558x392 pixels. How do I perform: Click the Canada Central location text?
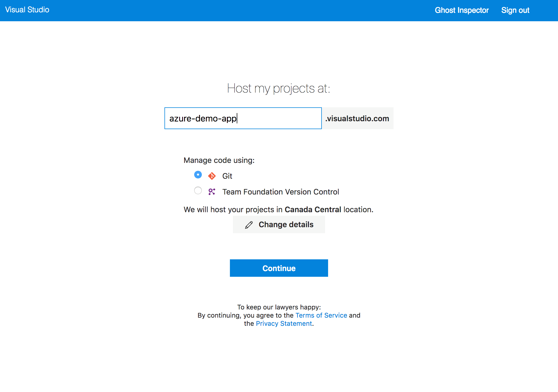(313, 209)
